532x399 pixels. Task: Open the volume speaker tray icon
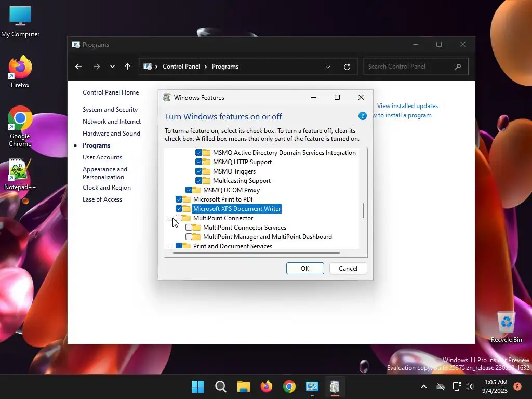click(469, 387)
